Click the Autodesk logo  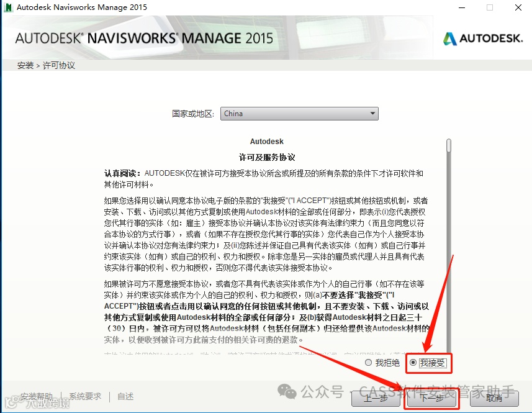pos(483,39)
